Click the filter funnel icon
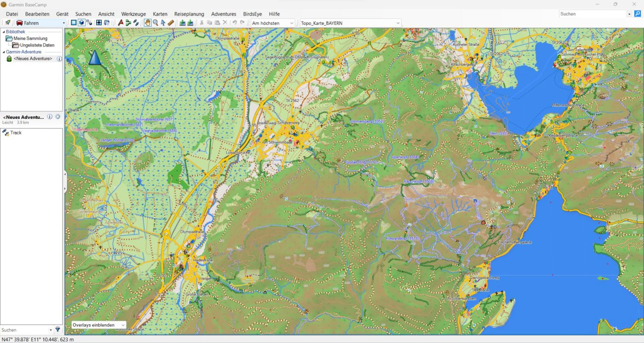The height and width of the screenshot is (343, 644). 57,330
